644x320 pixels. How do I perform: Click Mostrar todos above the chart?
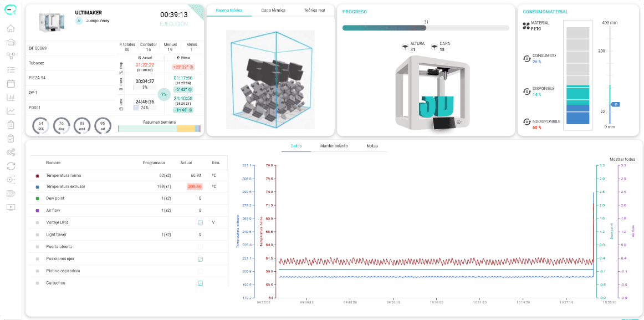click(x=622, y=158)
